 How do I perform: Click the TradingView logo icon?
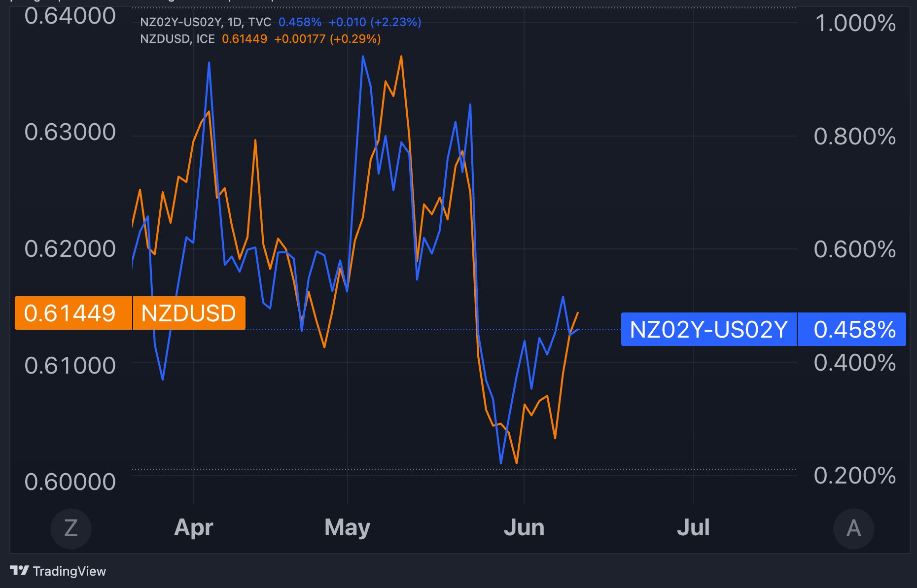(x=19, y=571)
